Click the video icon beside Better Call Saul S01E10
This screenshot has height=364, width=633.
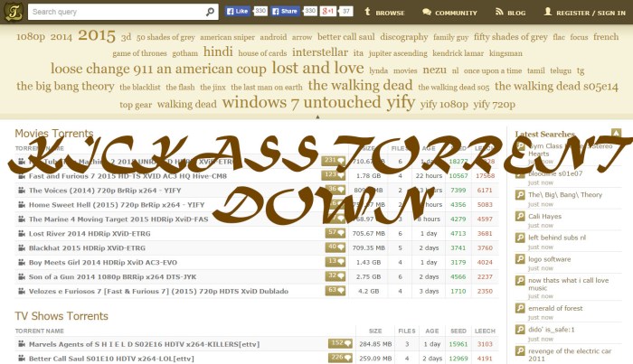pos(22,359)
